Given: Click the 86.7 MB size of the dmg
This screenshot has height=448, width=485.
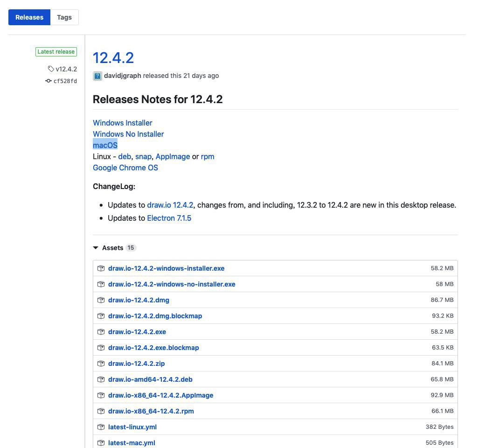Looking at the screenshot, I should click(442, 300).
